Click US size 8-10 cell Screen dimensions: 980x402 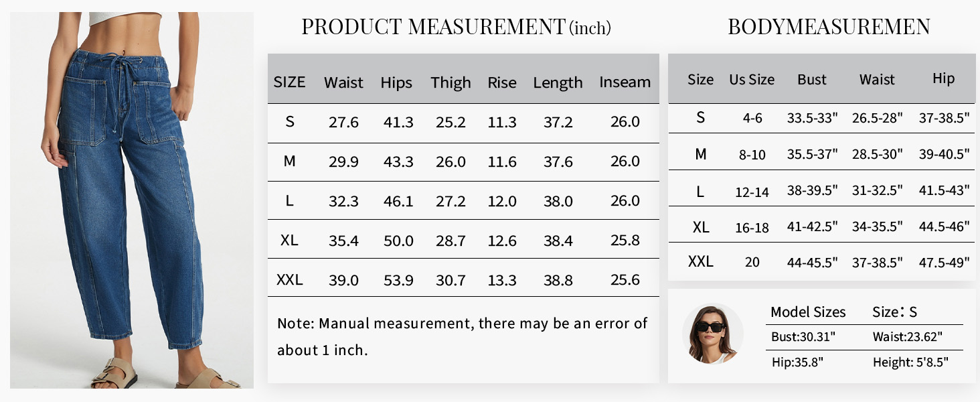750,155
